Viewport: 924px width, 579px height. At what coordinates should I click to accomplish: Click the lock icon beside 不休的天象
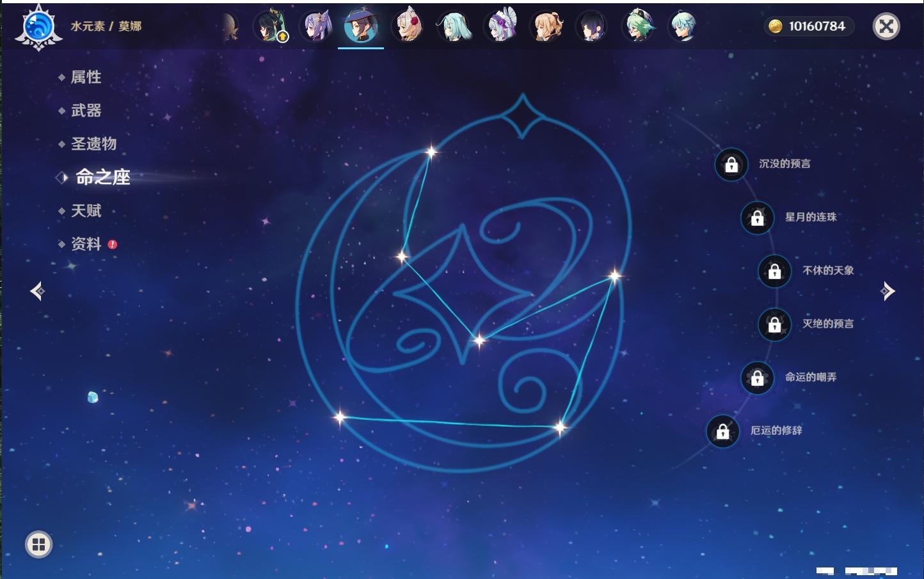click(774, 271)
